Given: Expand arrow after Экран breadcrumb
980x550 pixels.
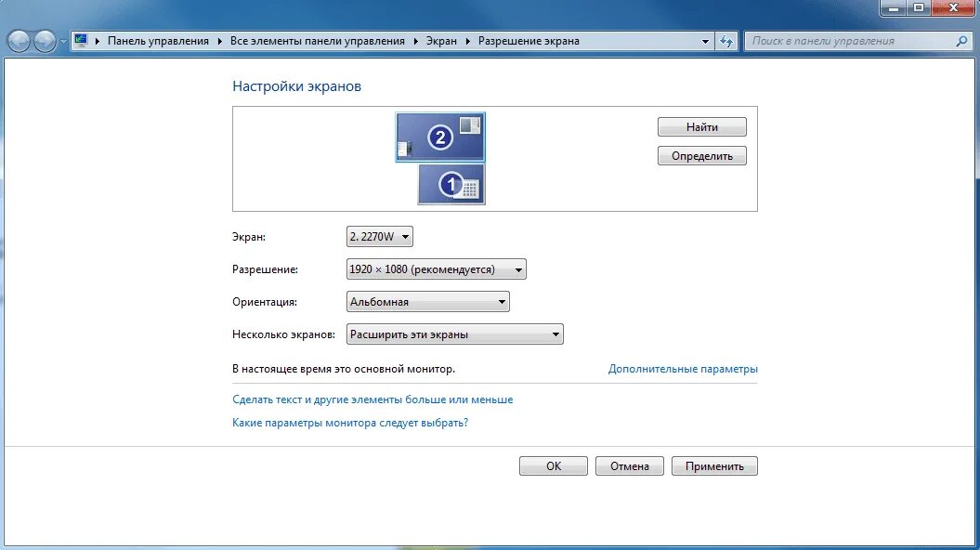Looking at the screenshot, I should tap(467, 41).
